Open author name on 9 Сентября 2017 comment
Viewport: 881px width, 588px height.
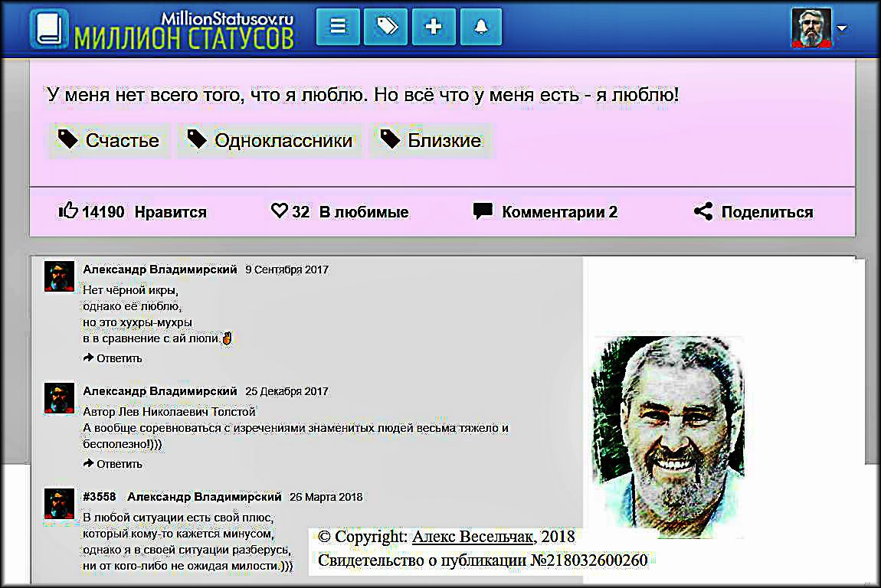coord(160,269)
